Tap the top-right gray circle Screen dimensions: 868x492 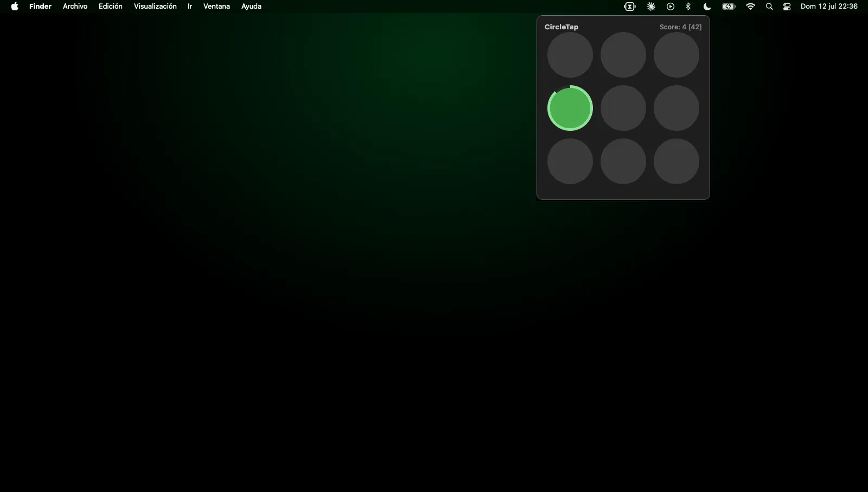pos(676,55)
